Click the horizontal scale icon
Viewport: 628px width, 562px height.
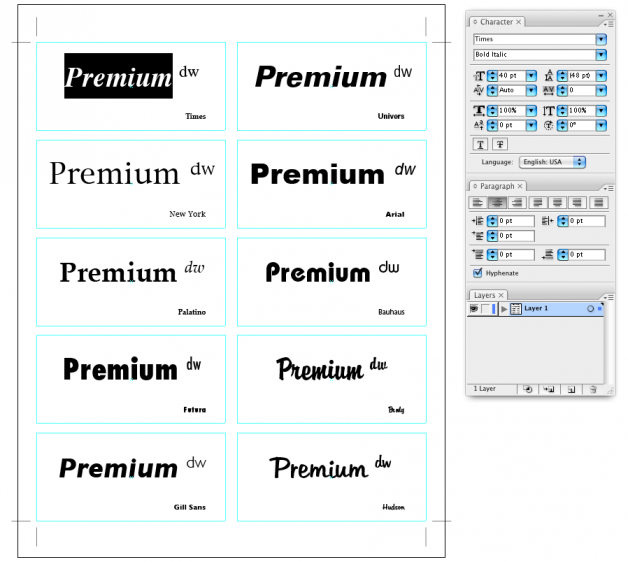(479, 110)
